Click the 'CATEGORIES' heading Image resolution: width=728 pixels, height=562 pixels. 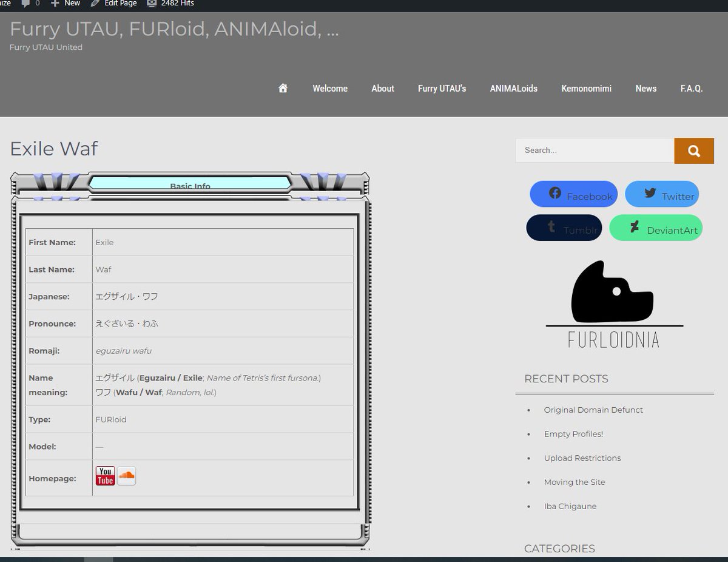[x=559, y=549]
